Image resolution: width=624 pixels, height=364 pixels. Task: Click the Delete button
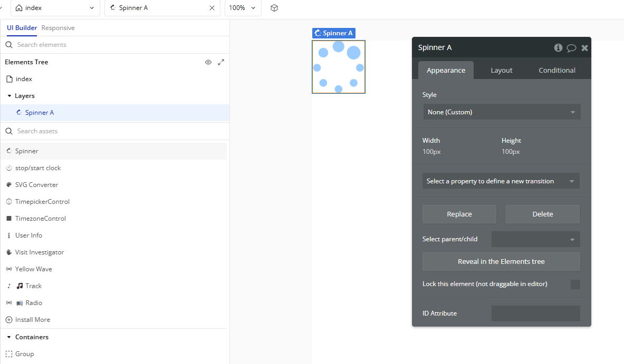[x=542, y=214]
